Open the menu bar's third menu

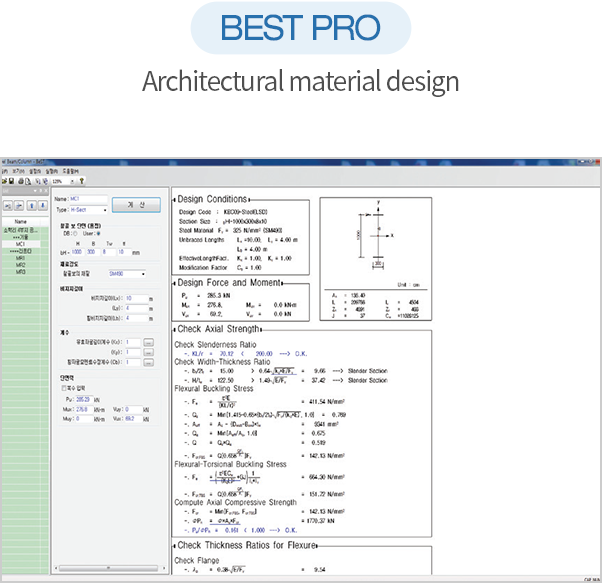coord(35,171)
